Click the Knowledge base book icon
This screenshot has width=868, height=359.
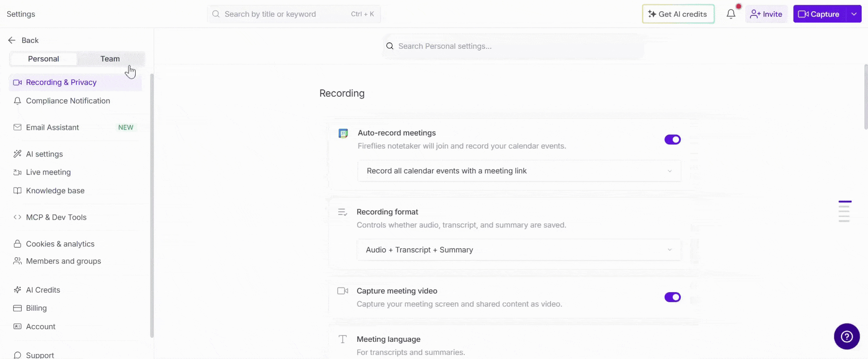pyautogui.click(x=18, y=191)
